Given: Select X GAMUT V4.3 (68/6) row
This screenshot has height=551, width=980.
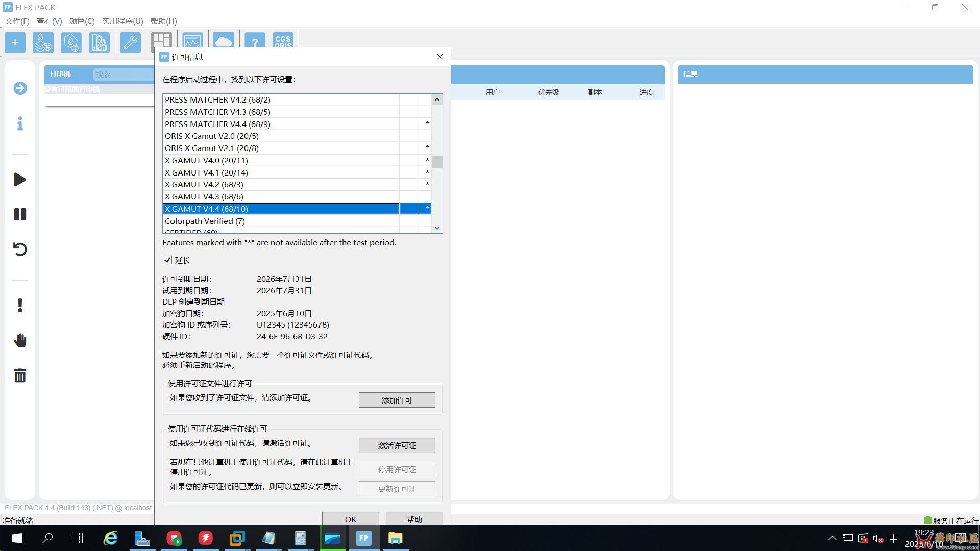Looking at the screenshot, I should pyautogui.click(x=297, y=196).
